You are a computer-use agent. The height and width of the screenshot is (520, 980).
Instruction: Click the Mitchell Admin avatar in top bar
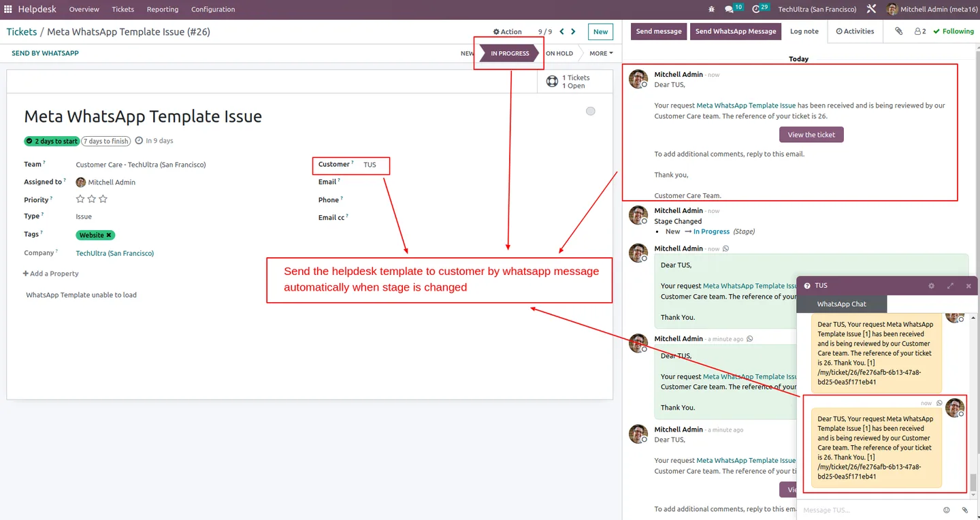[x=892, y=10]
